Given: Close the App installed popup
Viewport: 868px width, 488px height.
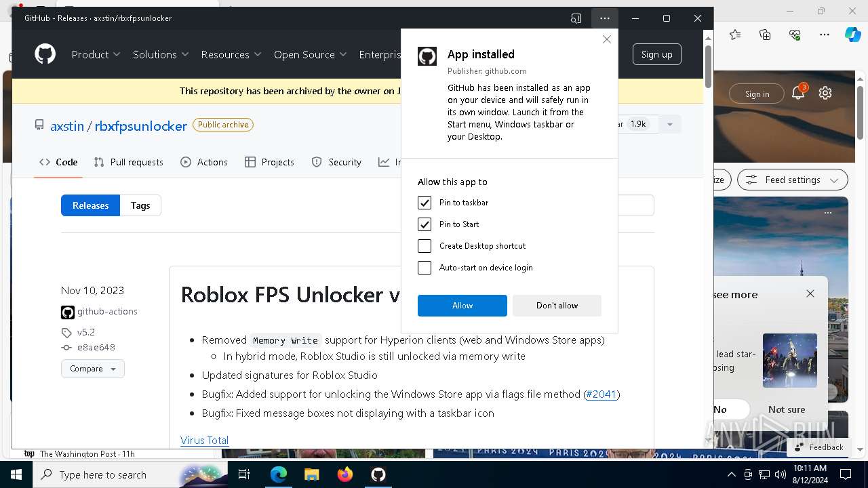Looking at the screenshot, I should pos(607,39).
